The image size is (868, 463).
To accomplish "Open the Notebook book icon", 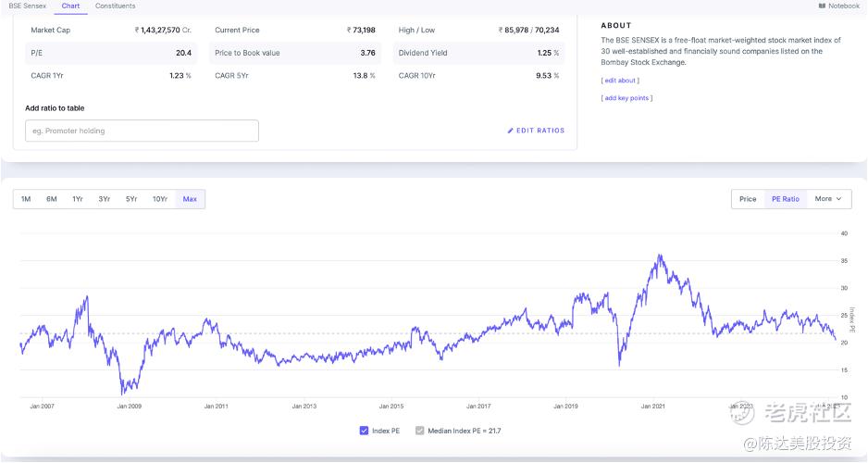I will pos(822,6).
